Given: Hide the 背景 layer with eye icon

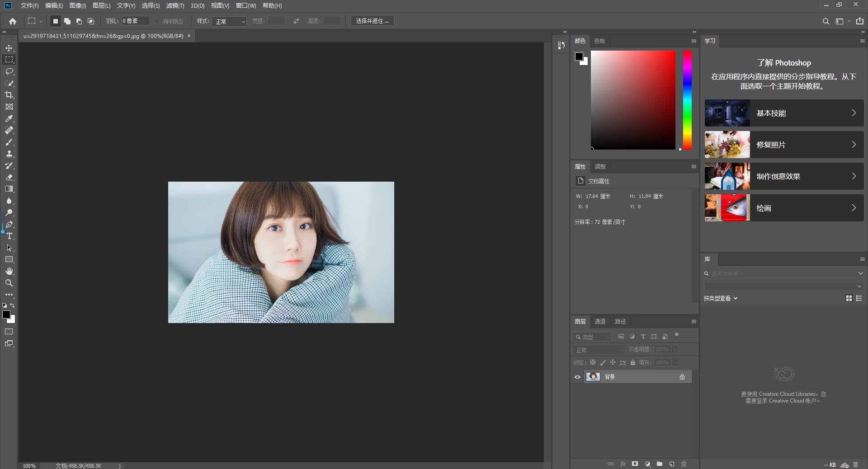Looking at the screenshot, I should [x=577, y=377].
